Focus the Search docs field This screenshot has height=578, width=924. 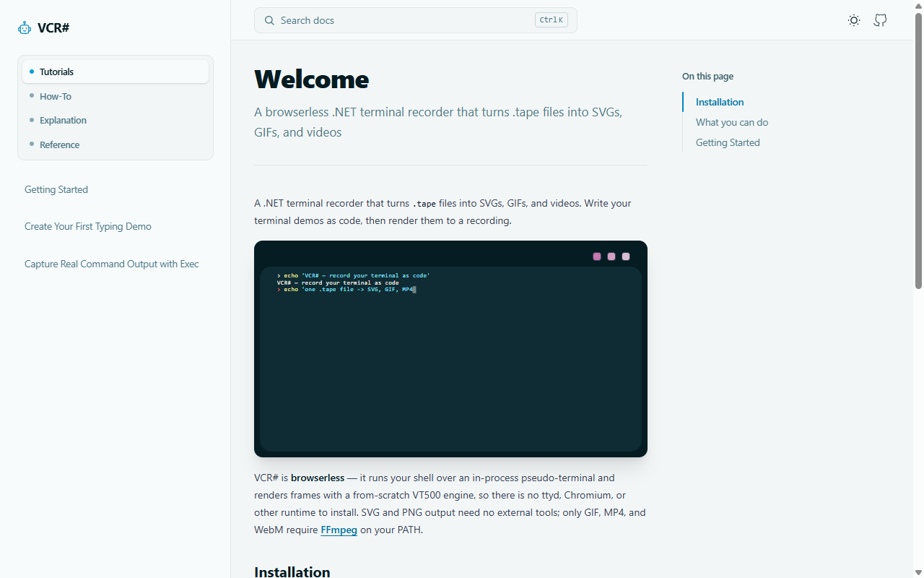[x=416, y=20]
